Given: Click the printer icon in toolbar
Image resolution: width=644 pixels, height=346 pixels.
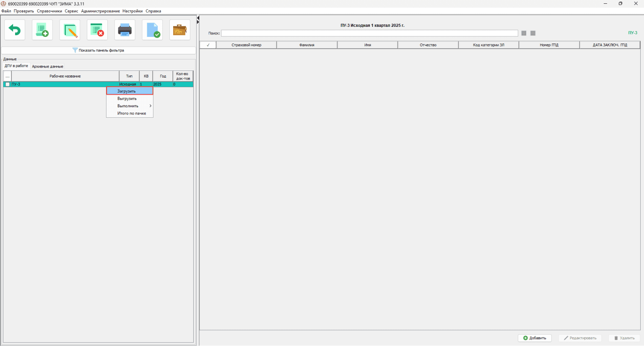Looking at the screenshot, I should 125,30.
